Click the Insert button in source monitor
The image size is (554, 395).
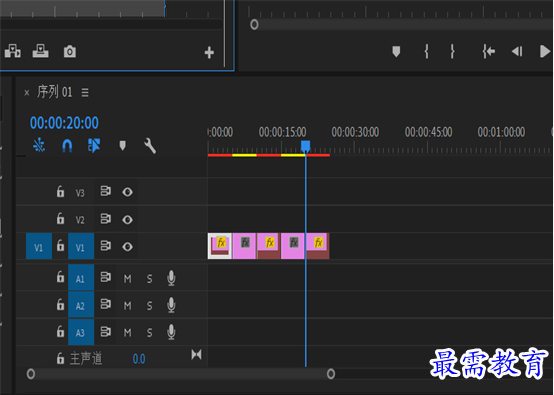click(13, 51)
